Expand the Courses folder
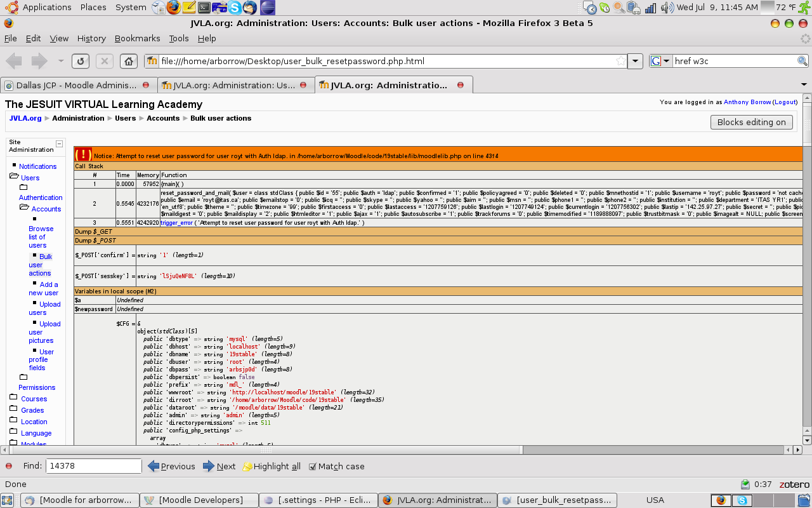 tap(13, 398)
